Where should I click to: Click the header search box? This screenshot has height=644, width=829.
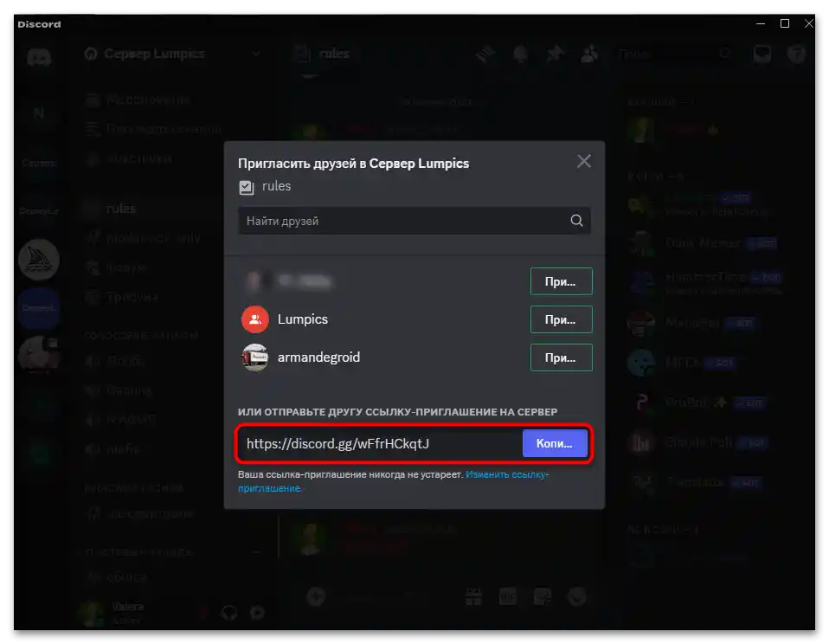[x=676, y=54]
